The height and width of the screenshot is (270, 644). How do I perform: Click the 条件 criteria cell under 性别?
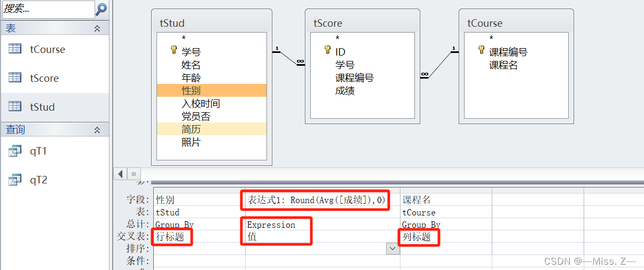tap(199, 261)
